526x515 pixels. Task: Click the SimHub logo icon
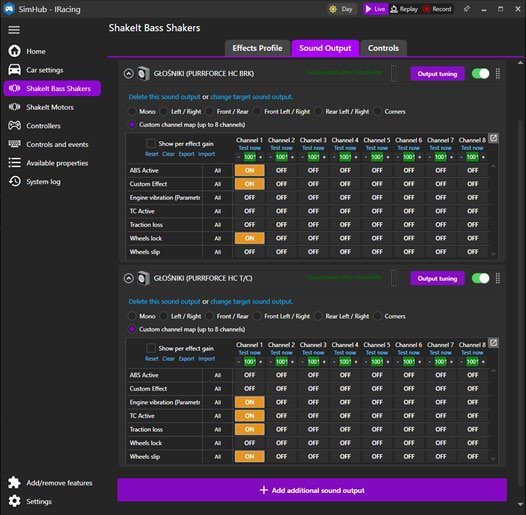coord(9,9)
